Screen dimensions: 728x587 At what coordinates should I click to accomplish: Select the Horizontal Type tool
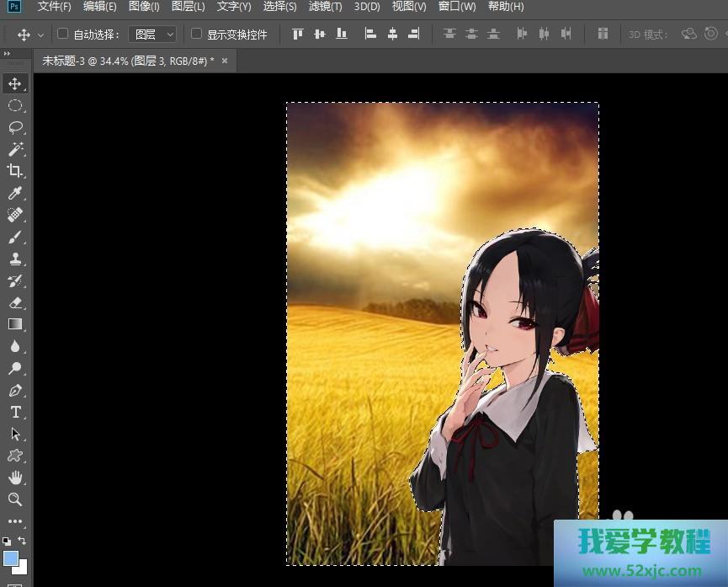coord(15,412)
